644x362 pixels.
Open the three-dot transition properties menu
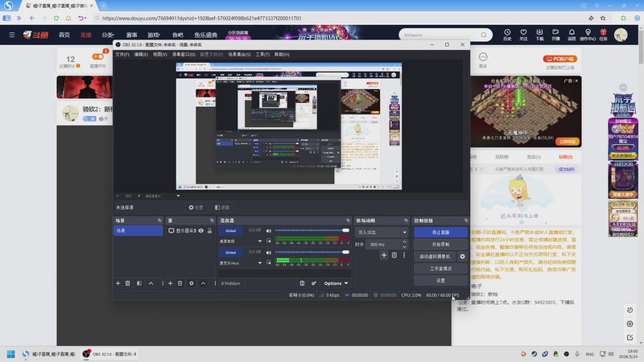click(x=404, y=255)
